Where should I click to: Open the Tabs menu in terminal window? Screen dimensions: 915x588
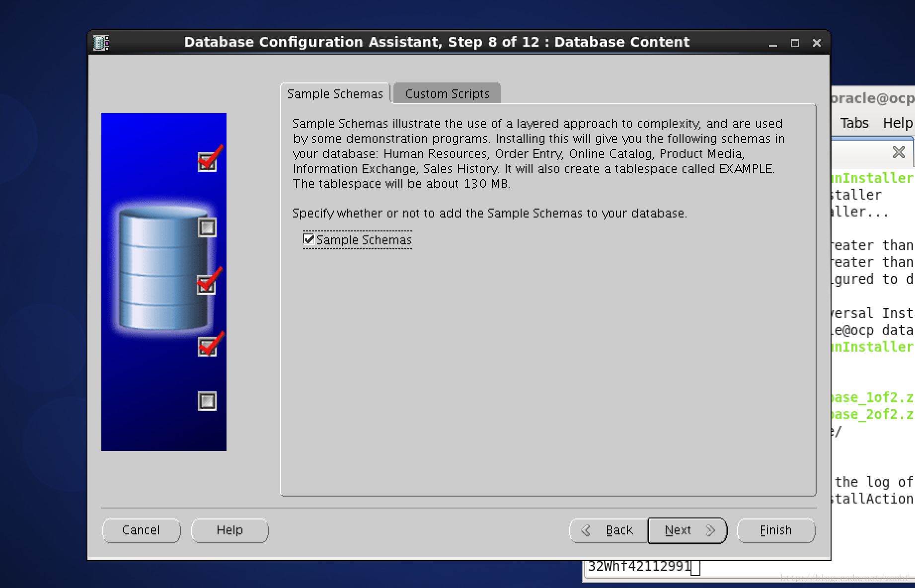[x=854, y=123]
